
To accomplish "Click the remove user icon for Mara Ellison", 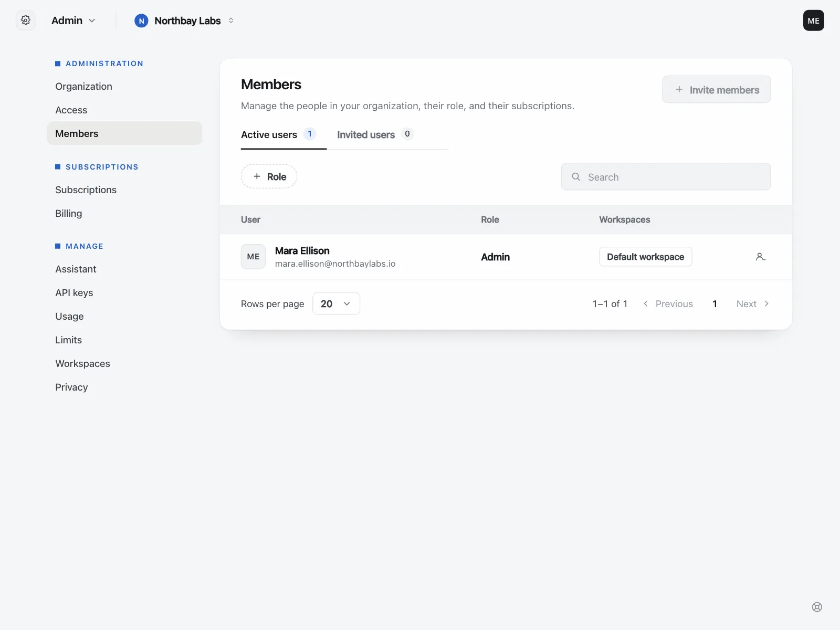I will point(760,257).
